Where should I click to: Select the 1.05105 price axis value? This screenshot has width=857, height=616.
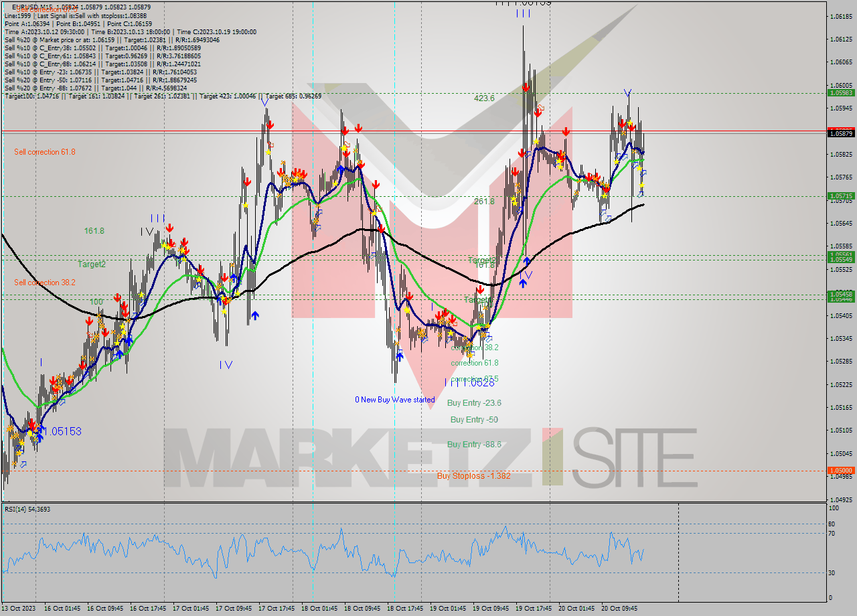point(840,431)
